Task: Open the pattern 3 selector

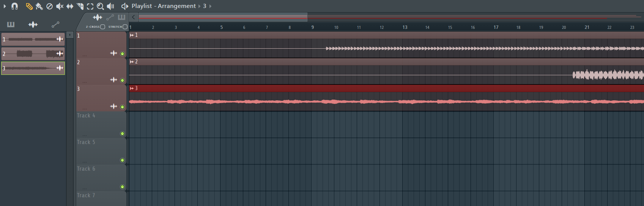Action: [205, 6]
